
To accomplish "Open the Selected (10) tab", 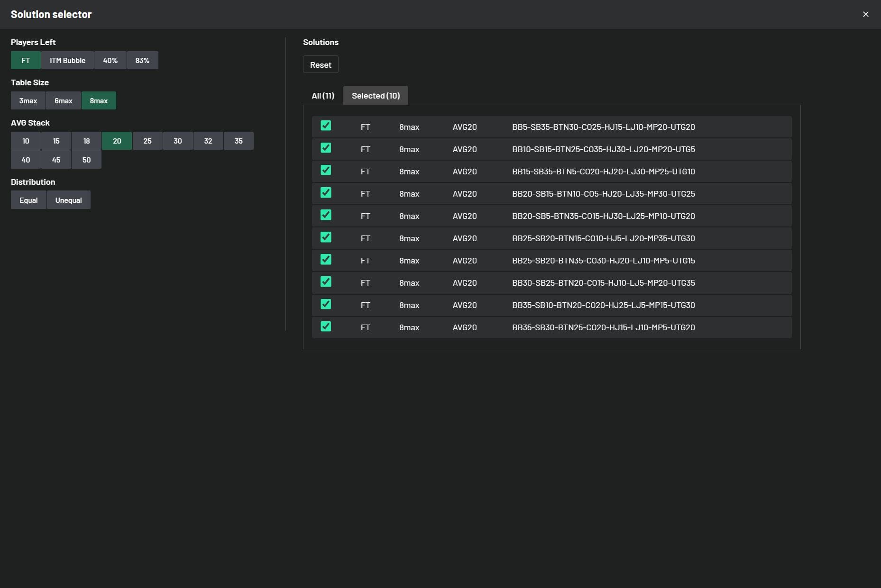I will (376, 96).
